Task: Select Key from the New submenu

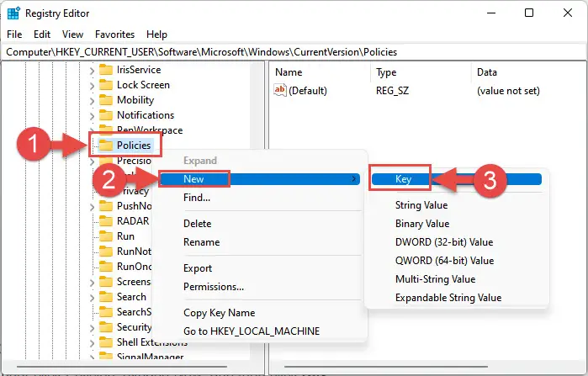Action: pyautogui.click(x=457, y=179)
